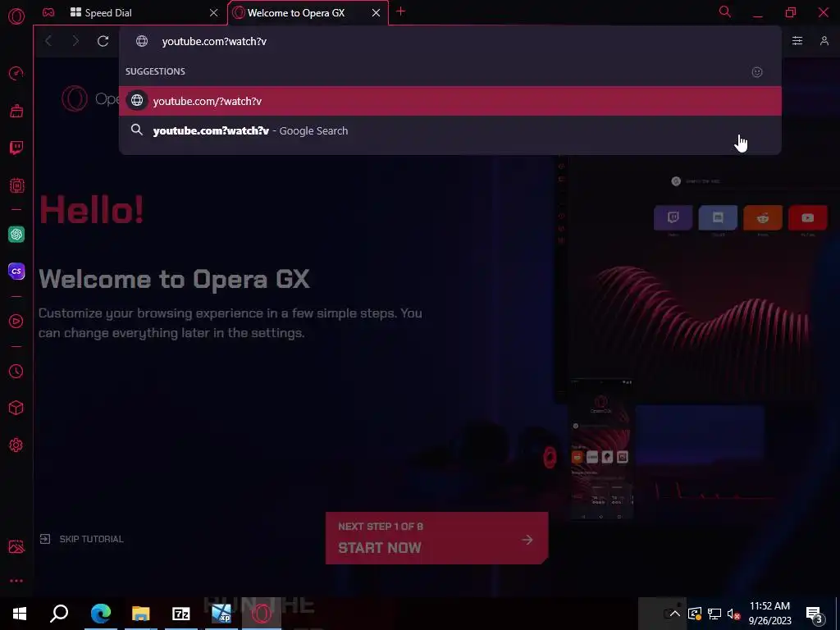Image resolution: width=840 pixels, height=630 pixels.
Task: Show hidden system tray icons
Action: 675,614
